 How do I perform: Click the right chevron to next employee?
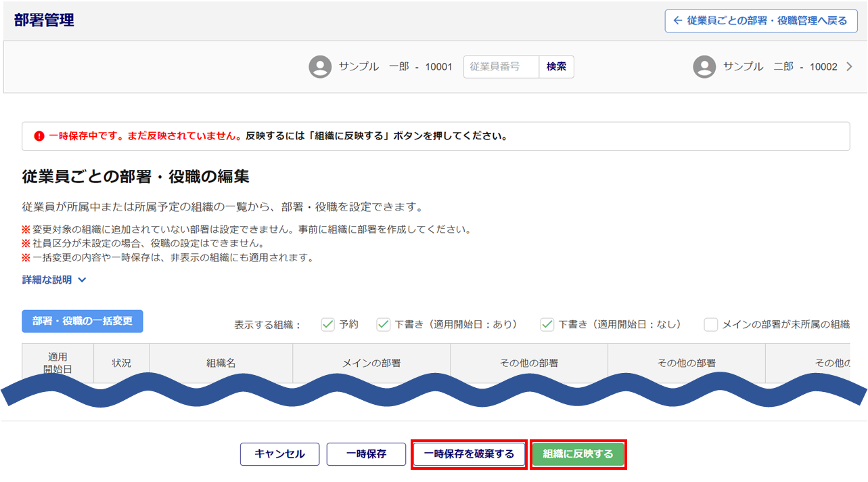click(849, 67)
